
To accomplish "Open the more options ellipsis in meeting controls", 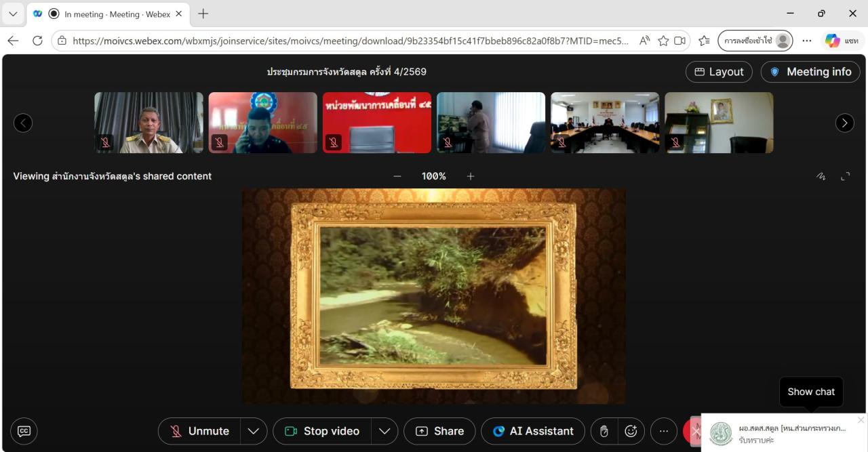I will coord(664,431).
